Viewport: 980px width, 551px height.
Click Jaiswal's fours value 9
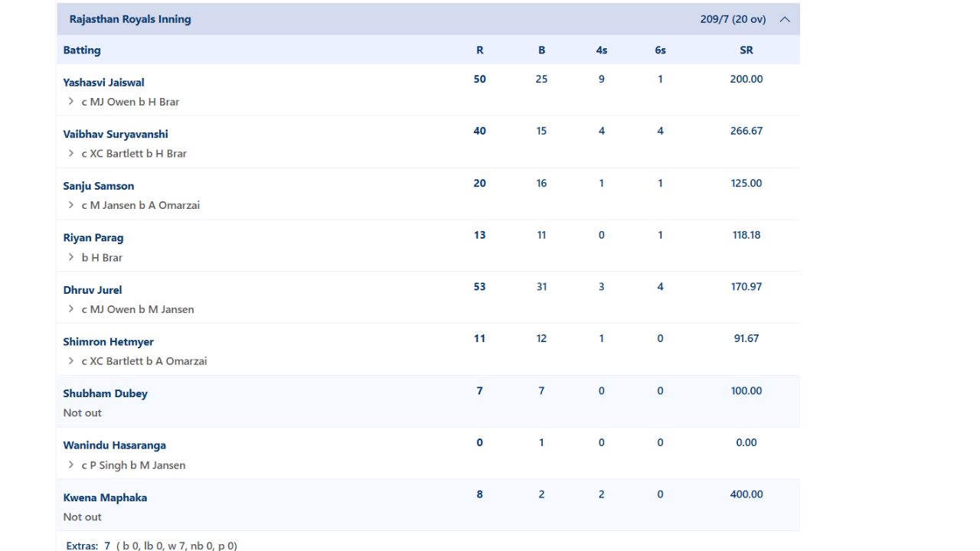coord(601,79)
